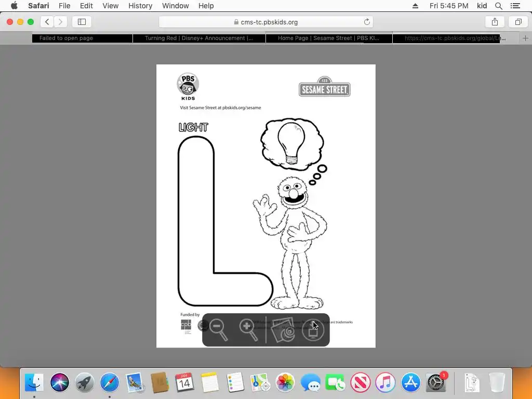Click the LIGHT heading on coloring page
Screen dimensions: 532x399
pyautogui.click(x=193, y=127)
